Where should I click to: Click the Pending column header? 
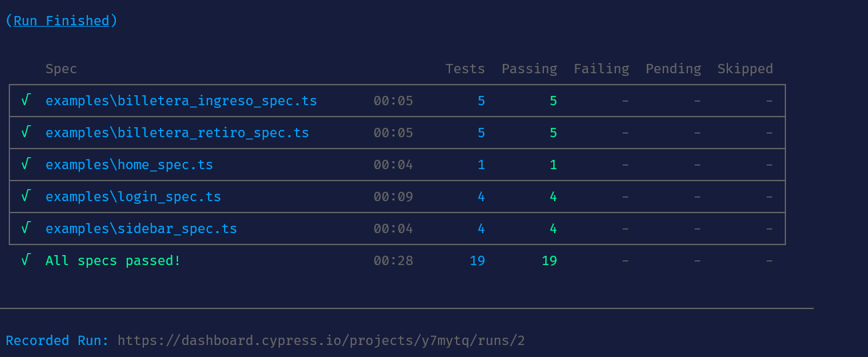point(673,69)
